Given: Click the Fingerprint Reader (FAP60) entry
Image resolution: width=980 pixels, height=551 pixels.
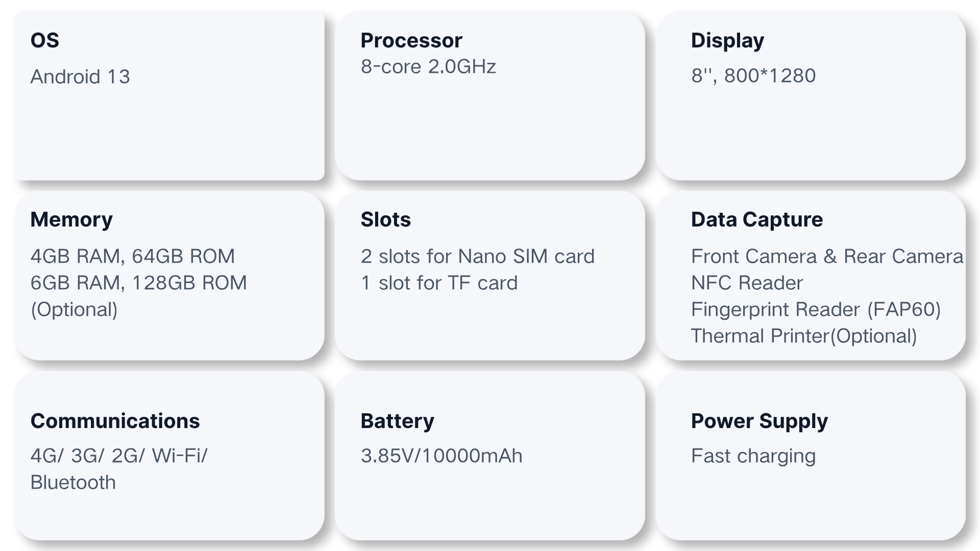Looking at the screenshot, I should 816,309.
